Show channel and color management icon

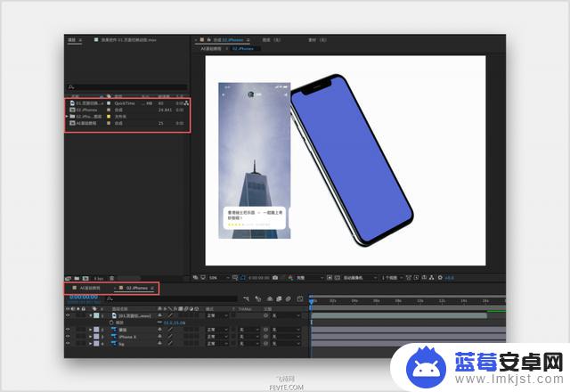[290, 277]
